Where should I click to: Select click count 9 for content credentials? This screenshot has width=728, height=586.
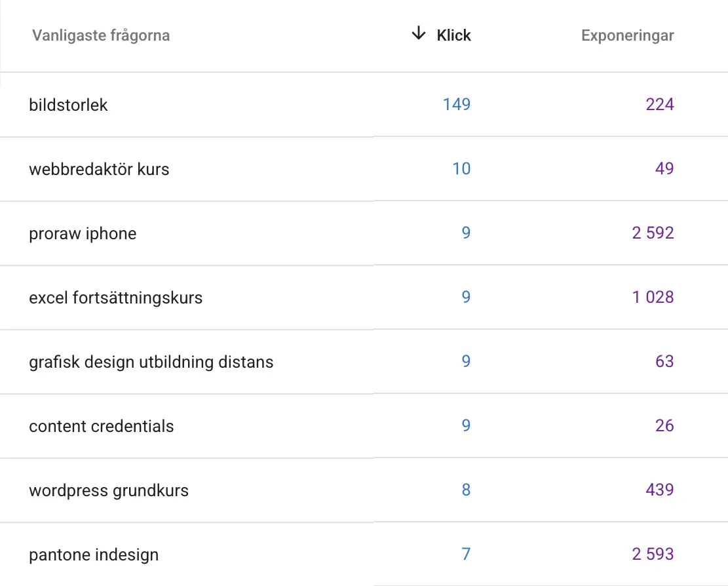466,425
